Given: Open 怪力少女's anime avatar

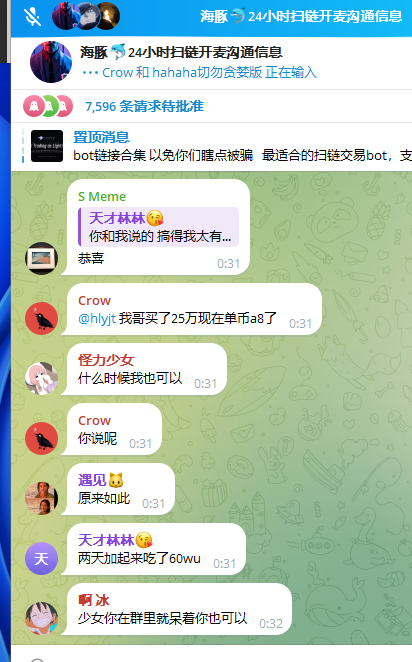Looking at the screenshot, I should click(x=41, y=378).
